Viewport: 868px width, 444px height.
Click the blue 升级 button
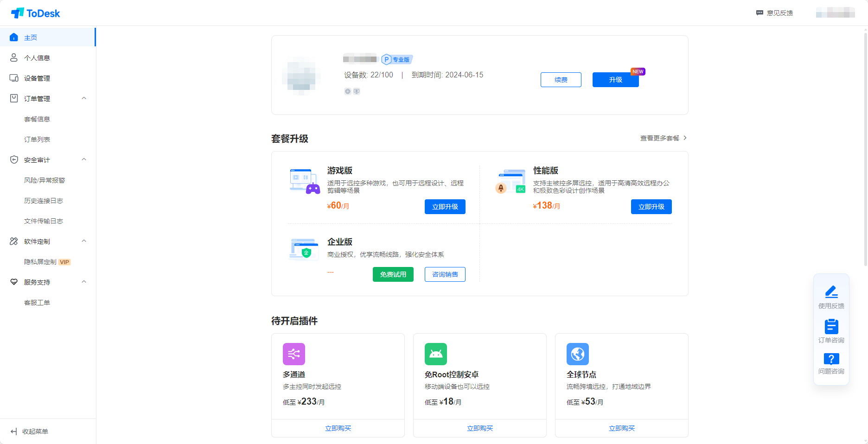pyautogui.click(x=616, y=80)
